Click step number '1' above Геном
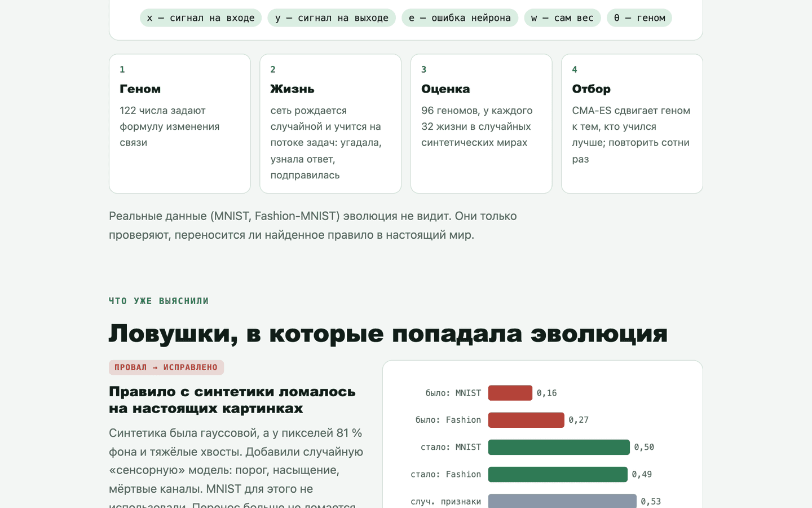 pyautogui.click(x=122, y=69)
